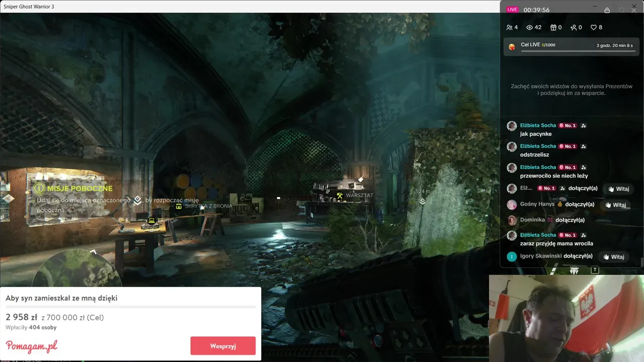Click the Misje Poboczne info icon
644x362 pixels.
[x=39, y=189]
